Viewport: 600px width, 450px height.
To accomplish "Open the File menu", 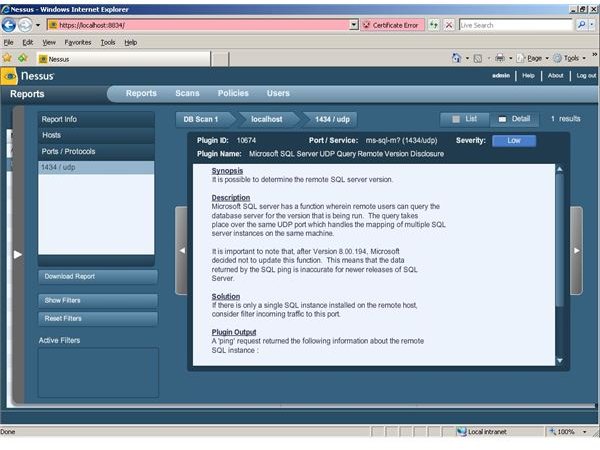I will pos(8,42).
